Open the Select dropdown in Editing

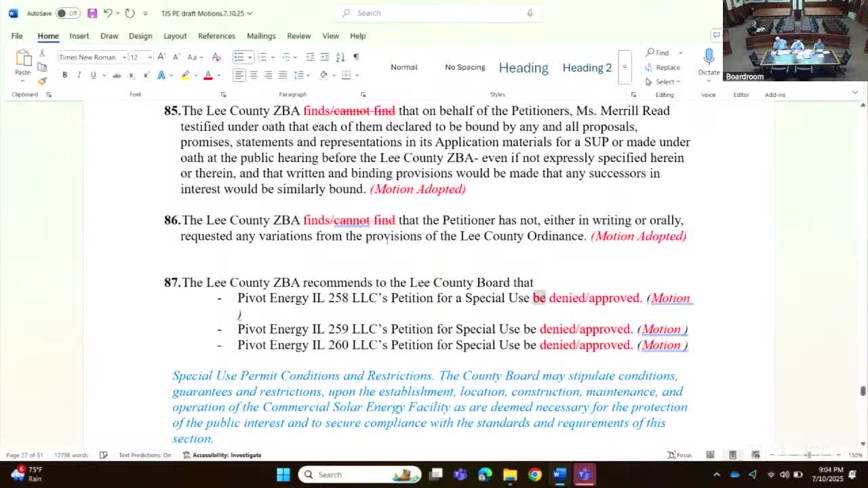[663, 81]
